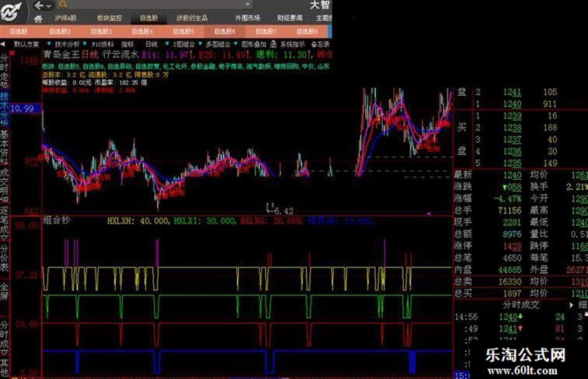This screenshot has width=588, height=379.
Task: Go to the home page icon
Action: point(38,19)
